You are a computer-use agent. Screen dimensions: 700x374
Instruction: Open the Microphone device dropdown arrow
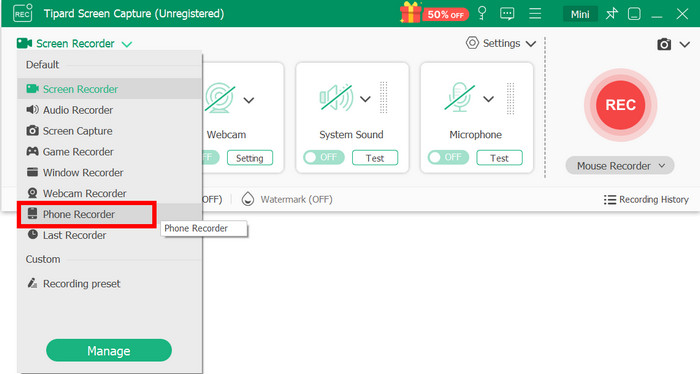click(x=488, y=99)
